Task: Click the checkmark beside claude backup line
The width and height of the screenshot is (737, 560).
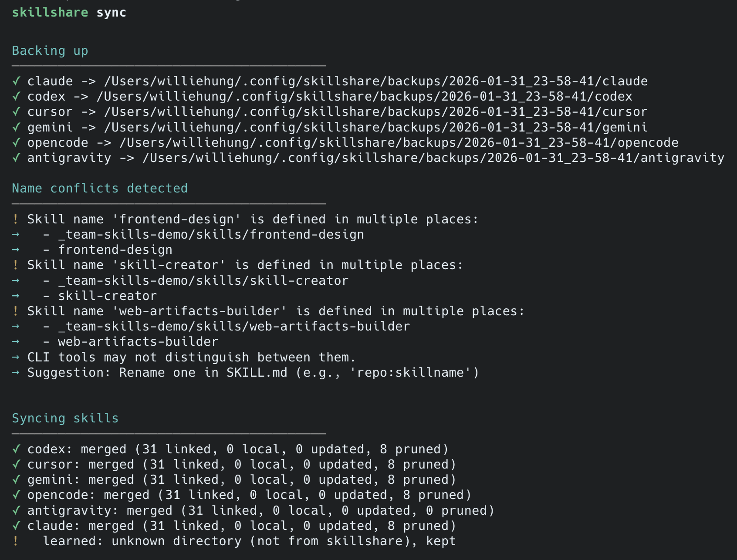Action: (x=16, y=81)
